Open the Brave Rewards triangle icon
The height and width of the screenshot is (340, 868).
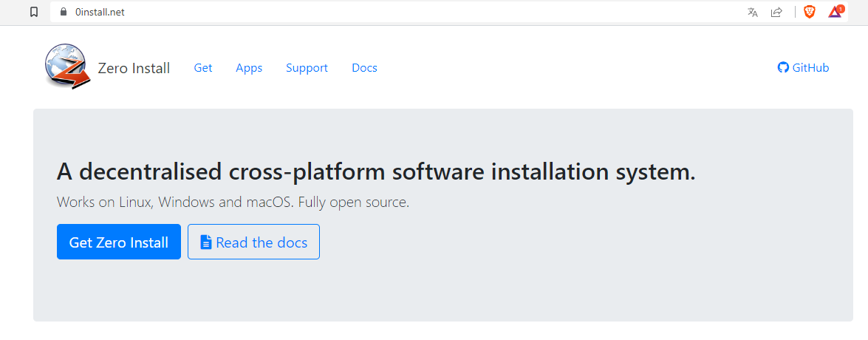(835, 12)
